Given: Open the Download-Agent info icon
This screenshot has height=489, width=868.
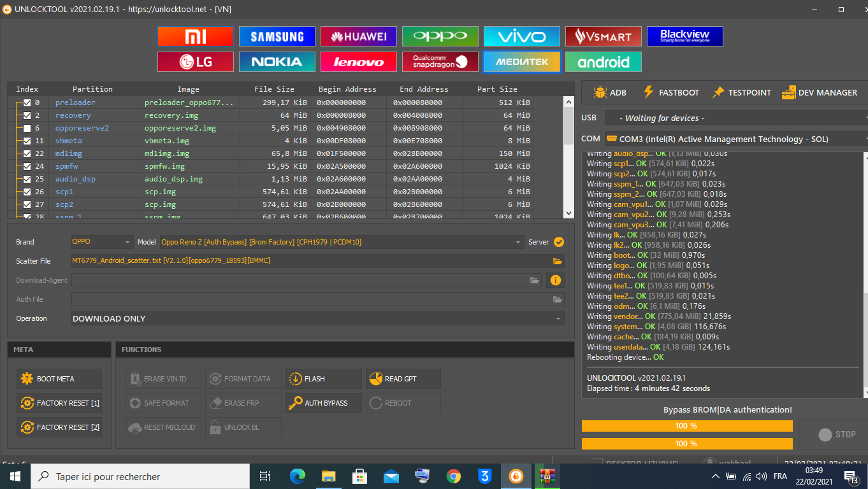Looking at the screenshot, I should point(555,280).
